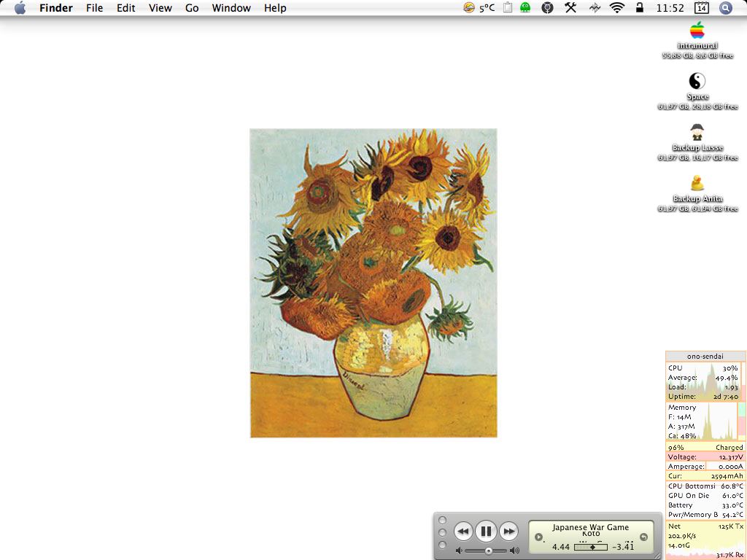Open the Wi-Fi status menu
The width and height of the screenshot is (747, 560).
[x=617, y=7]
